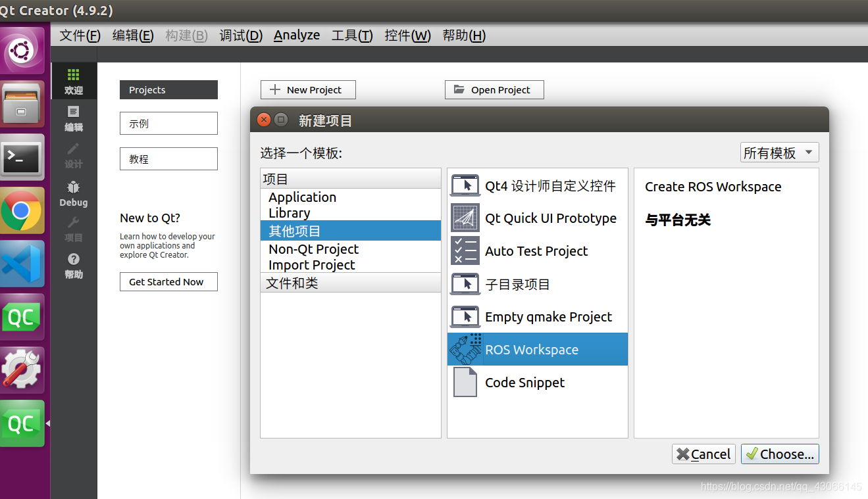The height and width of the screenshot is (499, 868).
Task: Open Google Chrome from the Ubuntu dock
Action: pyautogui.click(x=22, y=211)
